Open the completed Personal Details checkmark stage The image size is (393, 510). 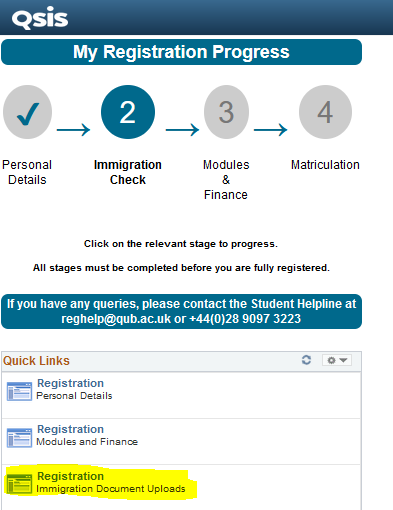pyautogui.click(x=27, y=112)
